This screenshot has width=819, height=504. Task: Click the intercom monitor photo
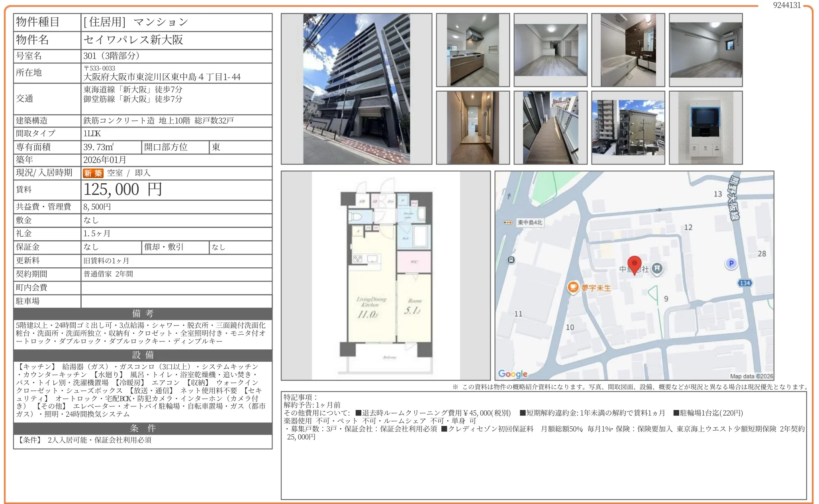click(x=706, y=127)
